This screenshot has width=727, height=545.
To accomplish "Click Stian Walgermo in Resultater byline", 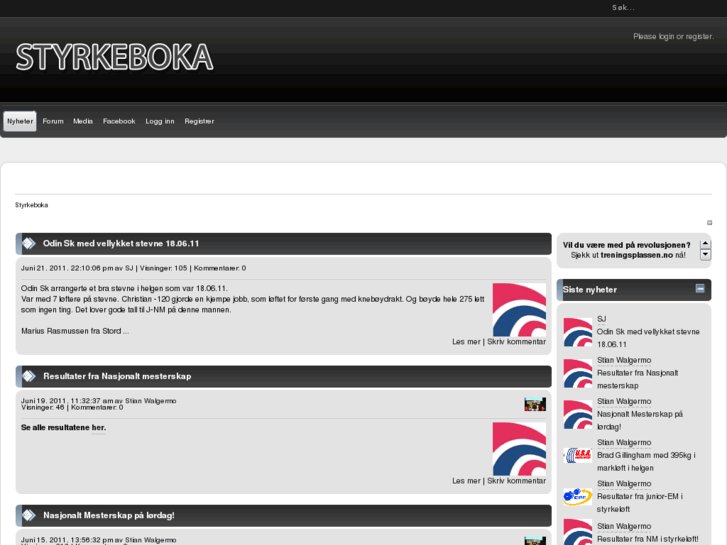I will click(x=151, y=401).
